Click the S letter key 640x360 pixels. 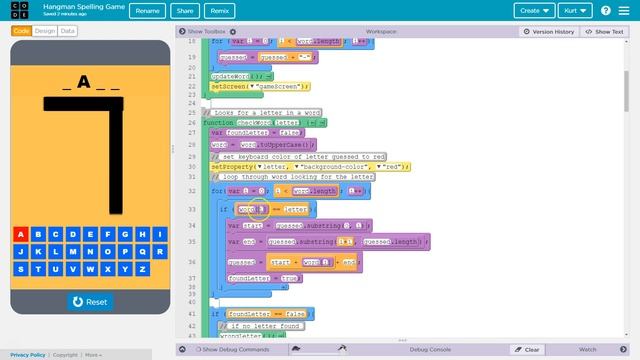pos(21,269)
